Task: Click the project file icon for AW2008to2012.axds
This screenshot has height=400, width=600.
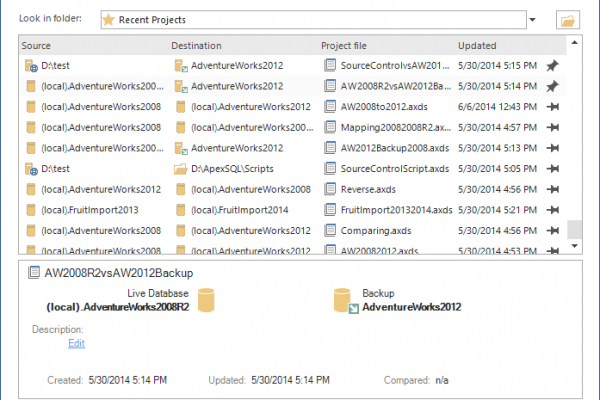Action: [x=330, y=106]
